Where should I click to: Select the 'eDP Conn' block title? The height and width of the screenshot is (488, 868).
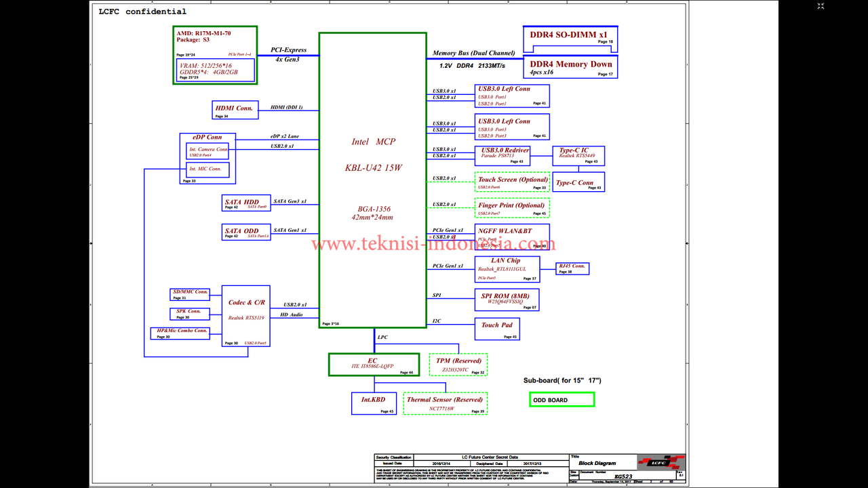pos(207,137)
